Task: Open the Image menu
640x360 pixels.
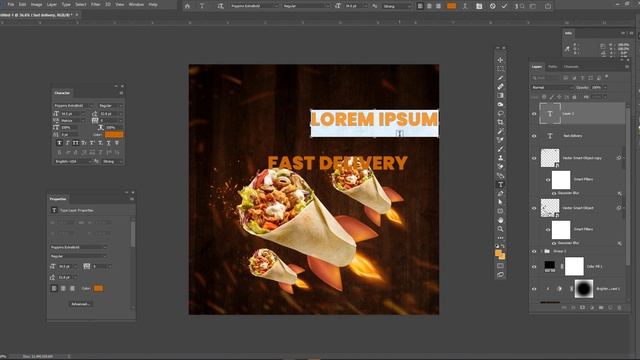Action: click(x=37, y=4)
